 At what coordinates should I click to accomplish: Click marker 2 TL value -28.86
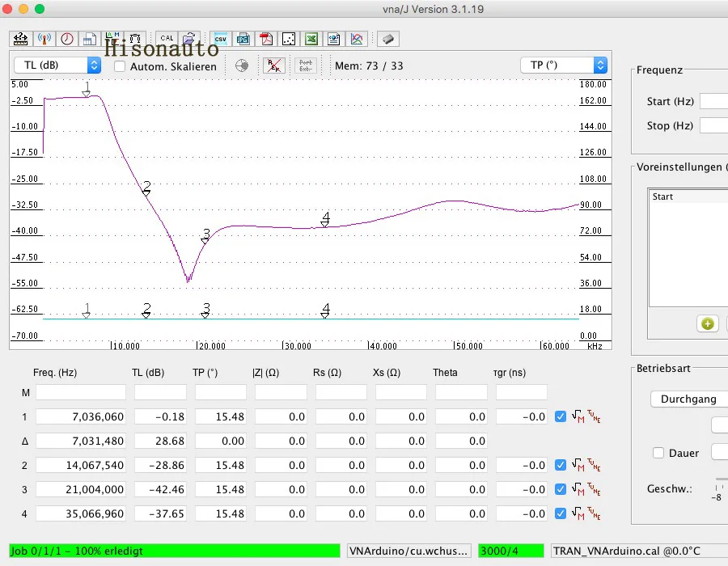pyautogui.click(x=161, y=464)
